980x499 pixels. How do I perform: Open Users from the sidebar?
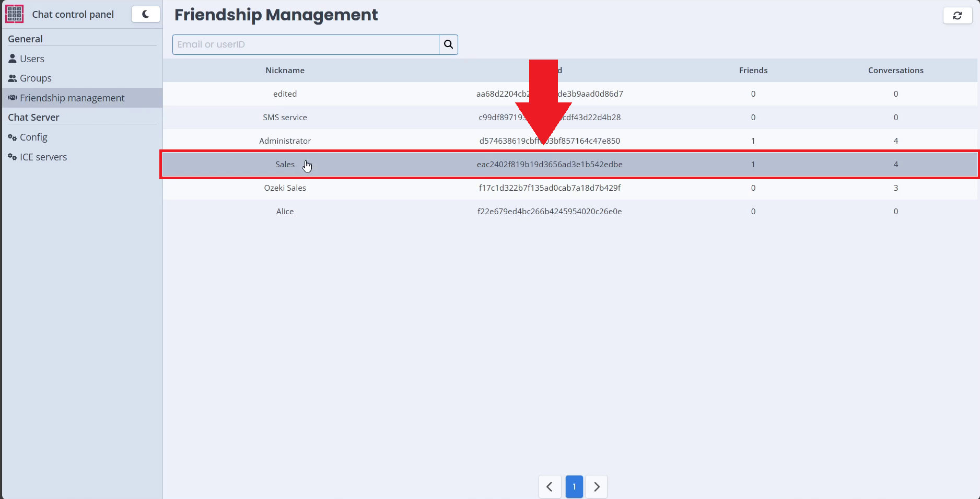point(31,59)
